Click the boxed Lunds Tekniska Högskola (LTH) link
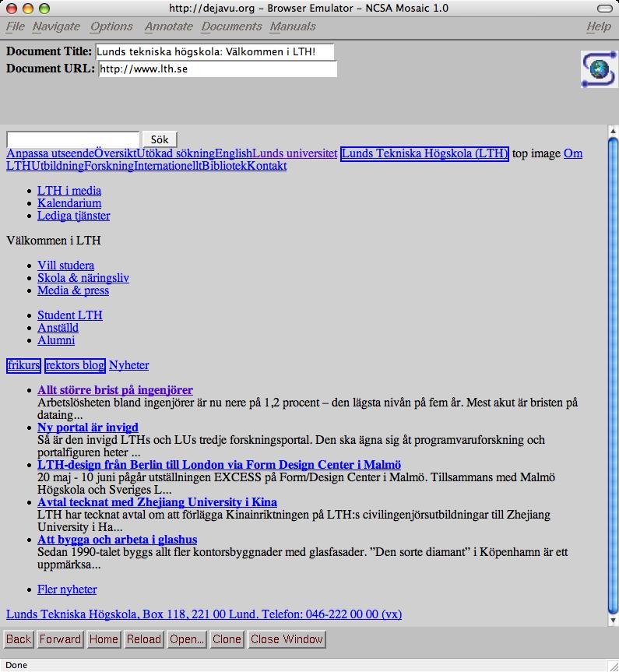The image size is (619, 672). (425, 153)
